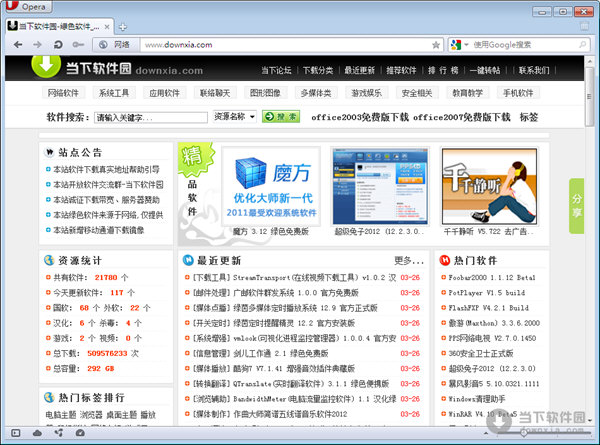Open the office2007免费版下载 link
600x445 pixels.
462,117
